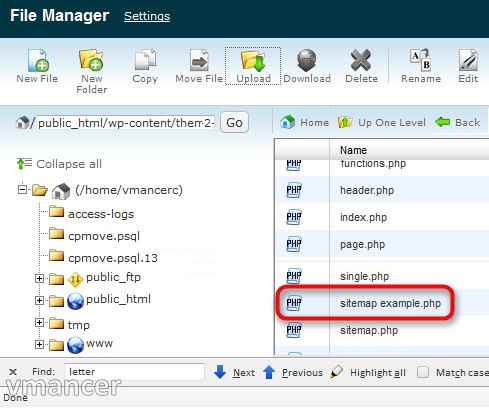
Task: Collapse the /home/vmancerc root node
Action: 22,190
